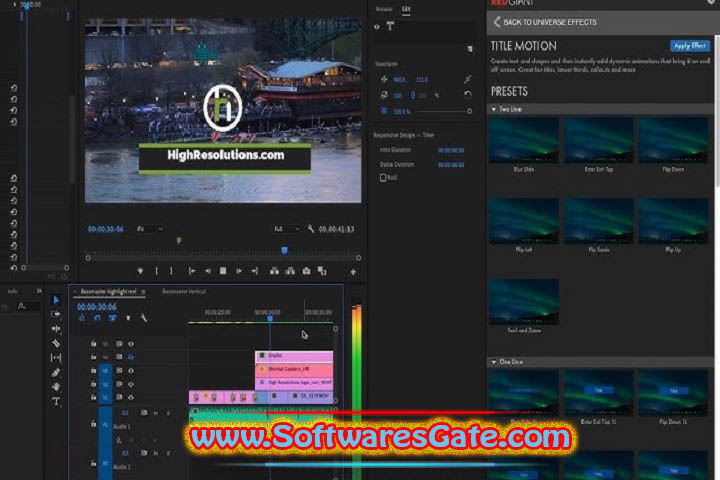Reset the scale transform value
This screenshot has width=720, height=480.
point(467,94)
